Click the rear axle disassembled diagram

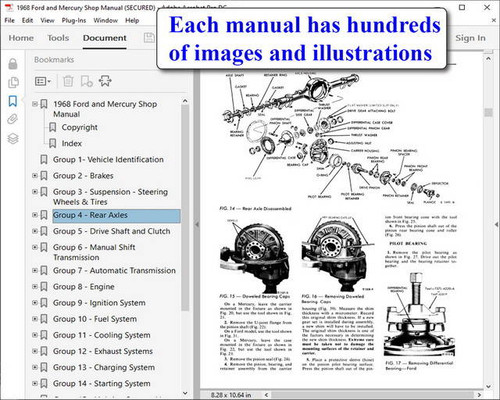[338, 139]
